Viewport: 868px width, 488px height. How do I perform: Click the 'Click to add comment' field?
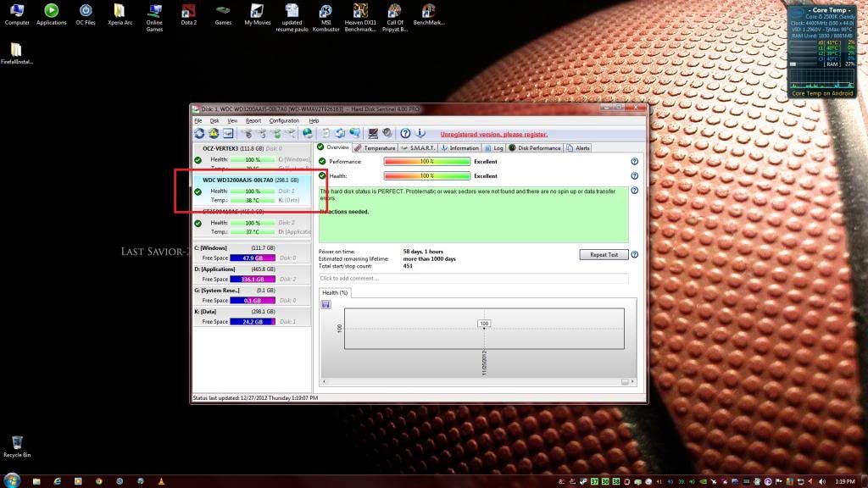tap(473, 278)
